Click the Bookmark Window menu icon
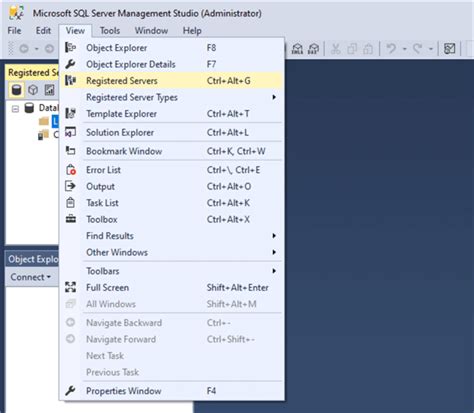 70,151
